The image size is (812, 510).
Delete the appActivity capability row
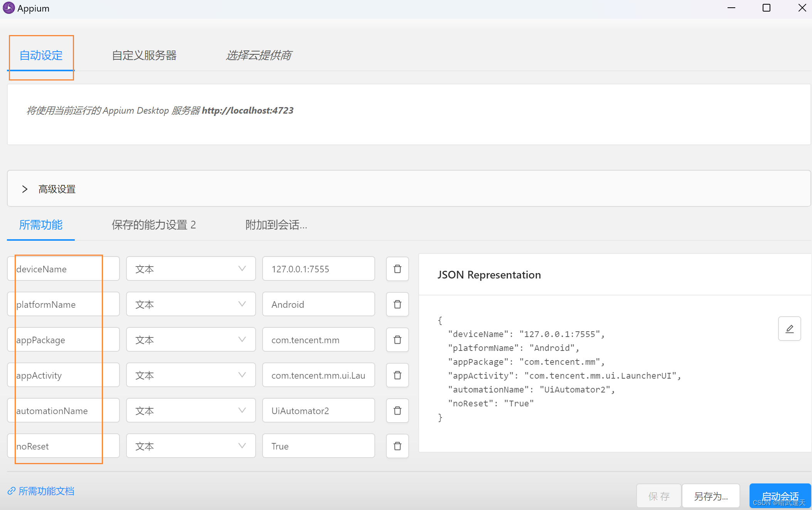pyautogui.click(x=397, y=375)
